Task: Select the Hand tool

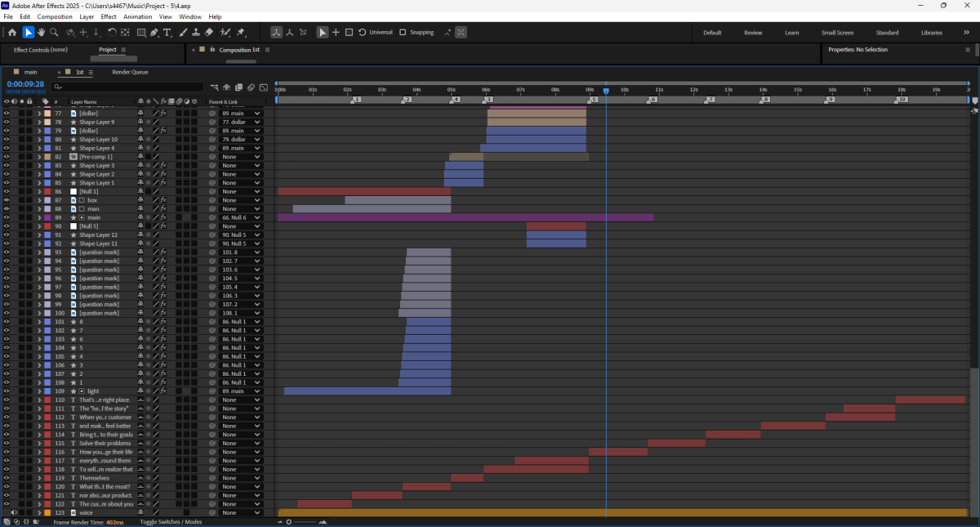Action: 41,33
